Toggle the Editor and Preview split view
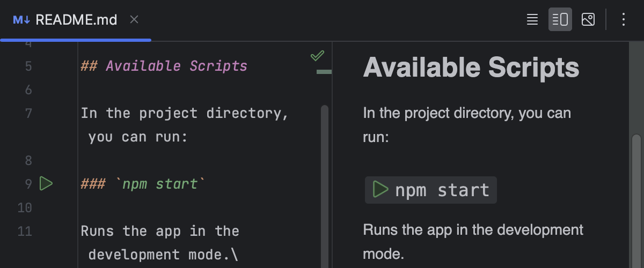Screen dimensions: 644x268 (560, 20)
